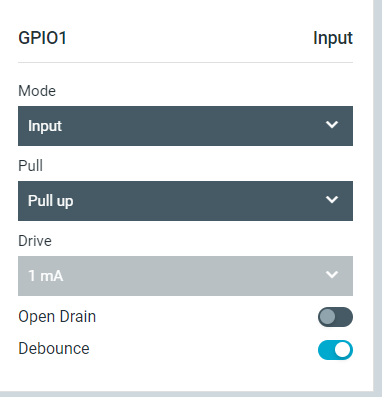Screen dimensions: 382x397
Task: Click the chevron arrow in Pull selector
Action: tap(332, 200)
